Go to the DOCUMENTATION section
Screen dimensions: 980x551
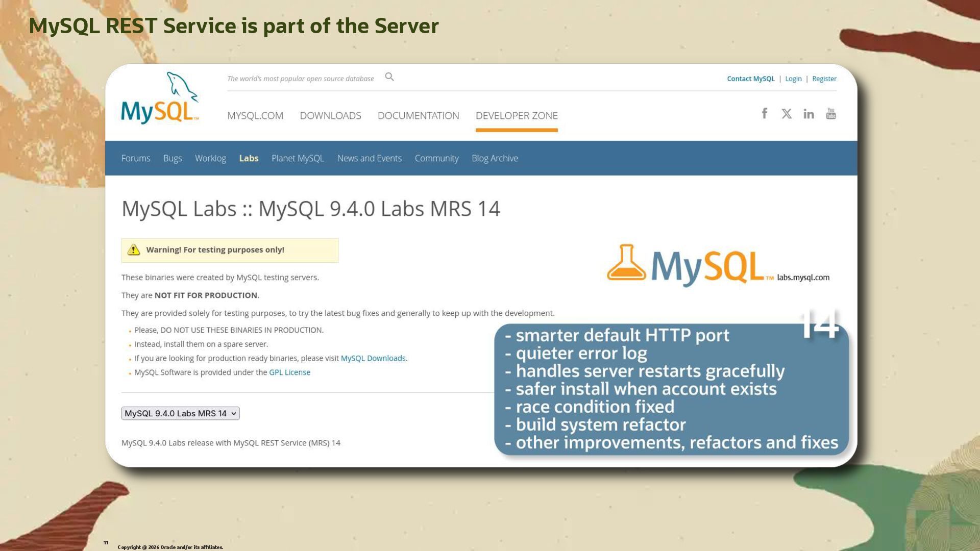pos(418,116)
